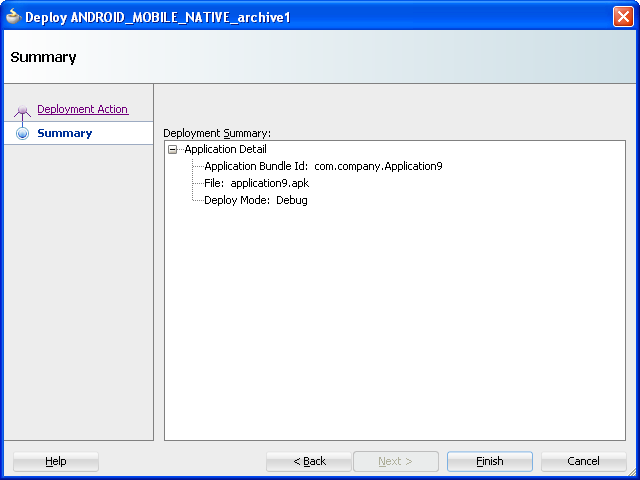Click the Deployment Summary label
640x480 pixels.
point(217,133)
